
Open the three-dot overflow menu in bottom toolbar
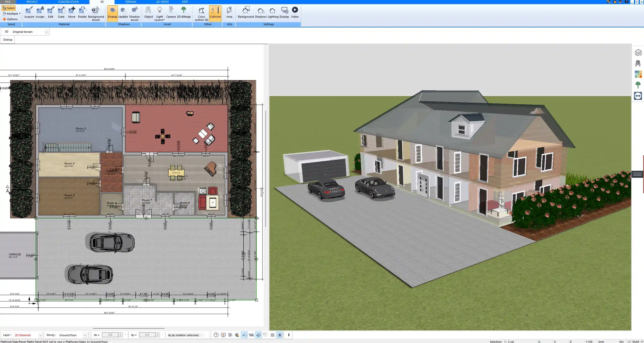(289, 335)
